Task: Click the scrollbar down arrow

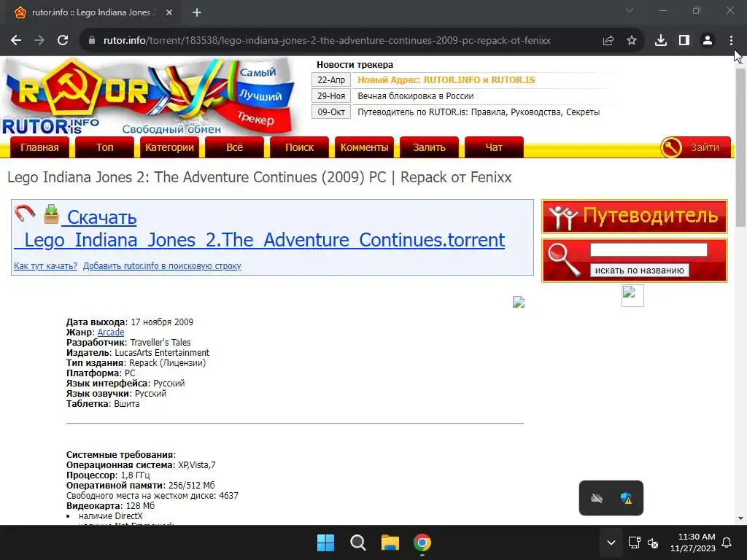Action: tap(741, 518)
